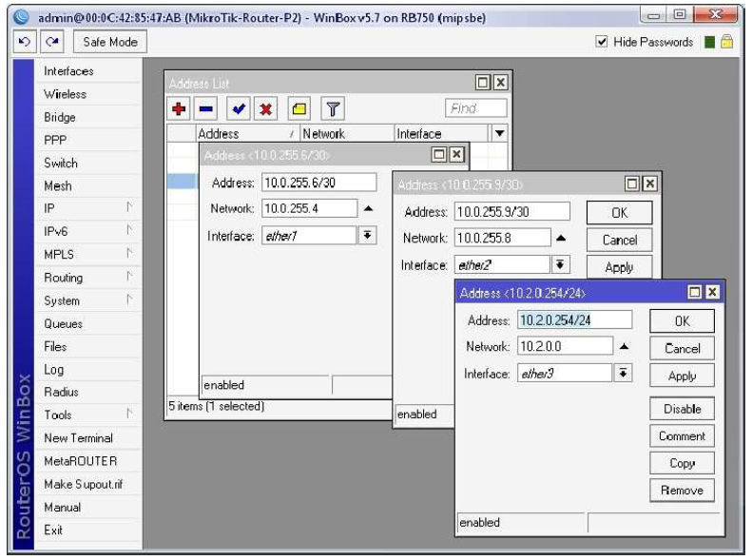Image resolution: width=752 pixels, height=560 pixels.
Task: Click the Undo arrow in WinBox toolbar
Action: coord(24,42)
